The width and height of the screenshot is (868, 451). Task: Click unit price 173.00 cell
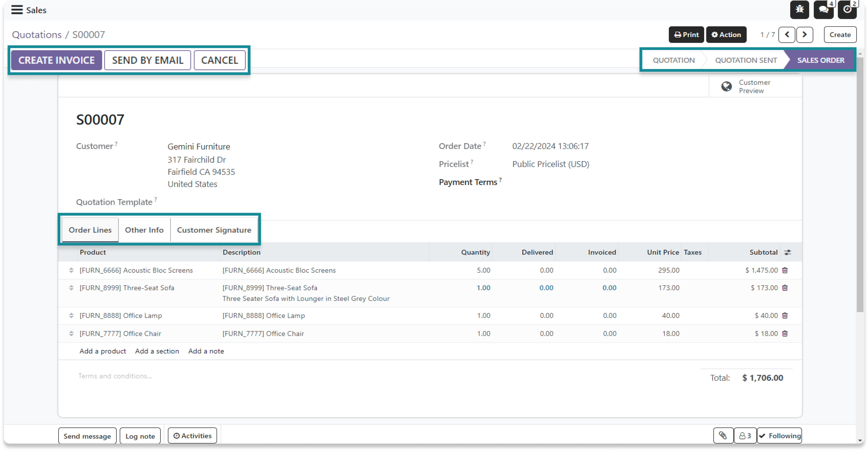point(669,288)
